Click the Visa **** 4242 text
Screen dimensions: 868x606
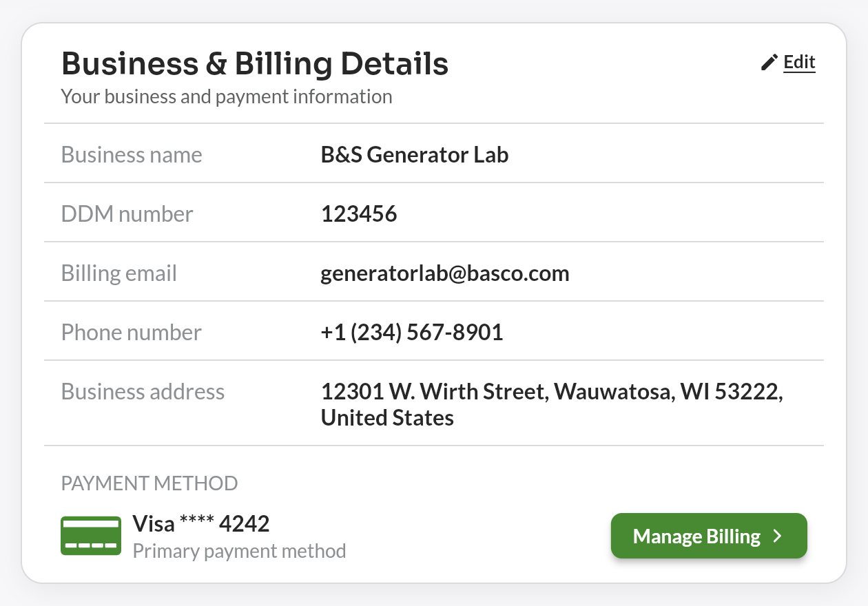coord(200,524)
